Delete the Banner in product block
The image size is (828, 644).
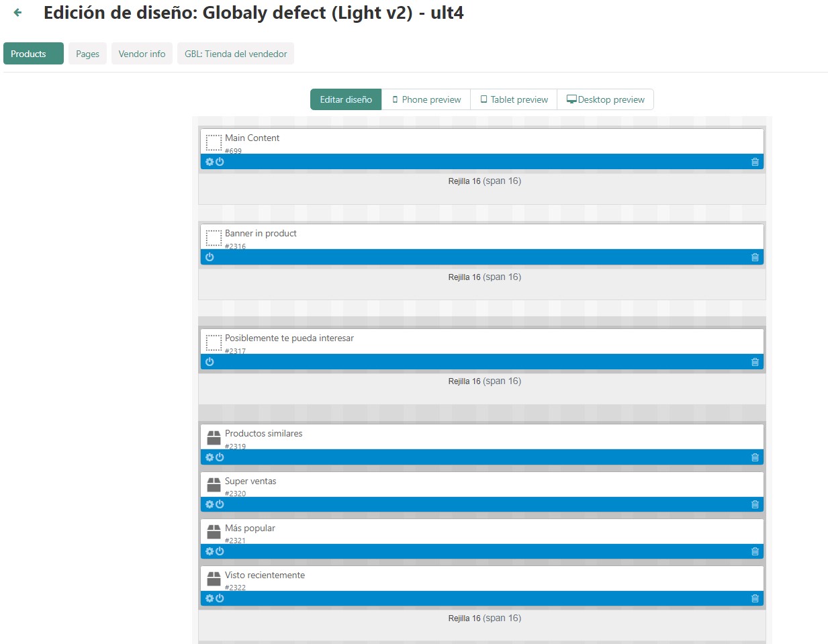[x=755, y=257]
